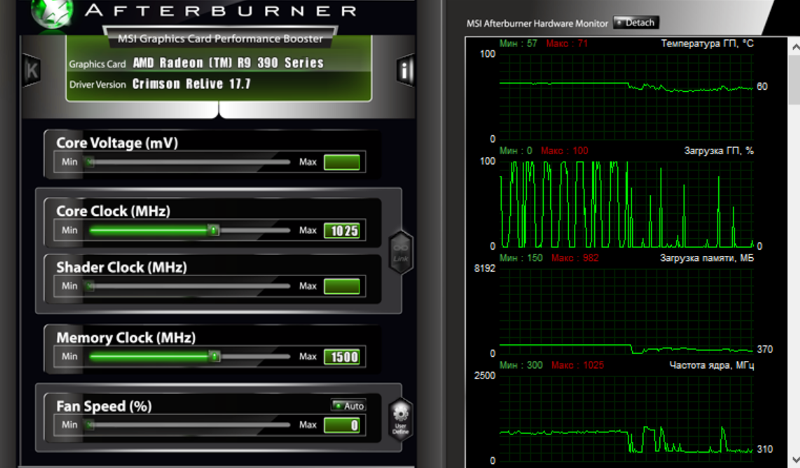Toggle Auto fan speed mode
This screenshot has height=468, width=800.
[x=348, y=406]
